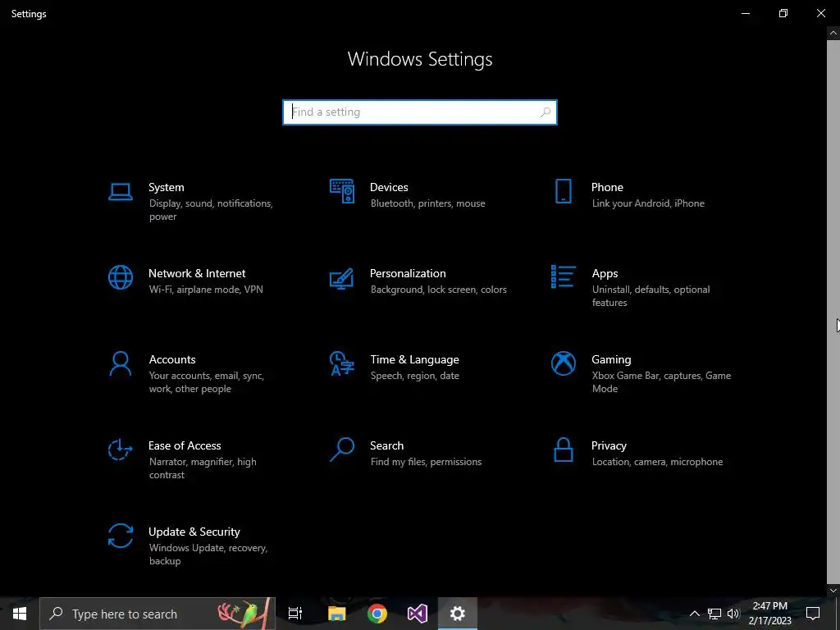This screenshot has height=630, width=840.
Task: Open Task View on the taskbar
Action: click(295, 614)
